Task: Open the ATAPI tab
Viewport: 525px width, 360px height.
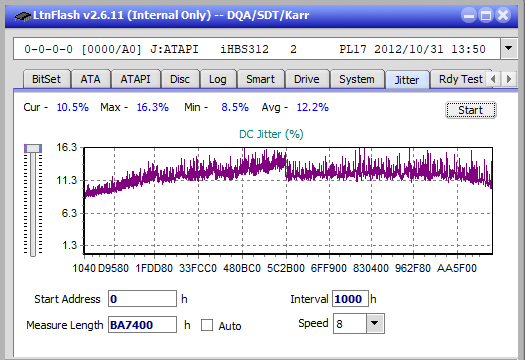Action: [135, 79]
